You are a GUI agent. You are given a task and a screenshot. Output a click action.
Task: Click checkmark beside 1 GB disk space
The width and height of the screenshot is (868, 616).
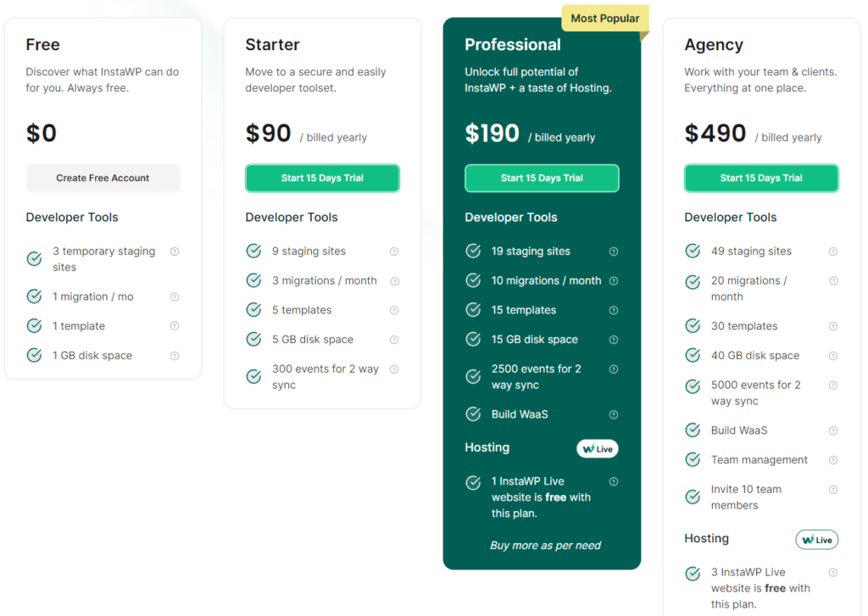coord(34,355)
